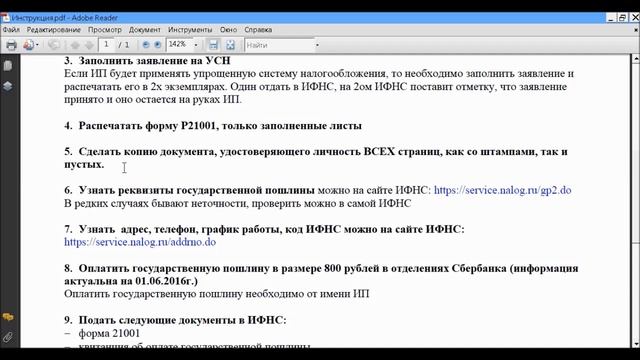
Task: Click the heading 'Узнать реквизиты государственной пошлины'
Action: tap(196, 190)
